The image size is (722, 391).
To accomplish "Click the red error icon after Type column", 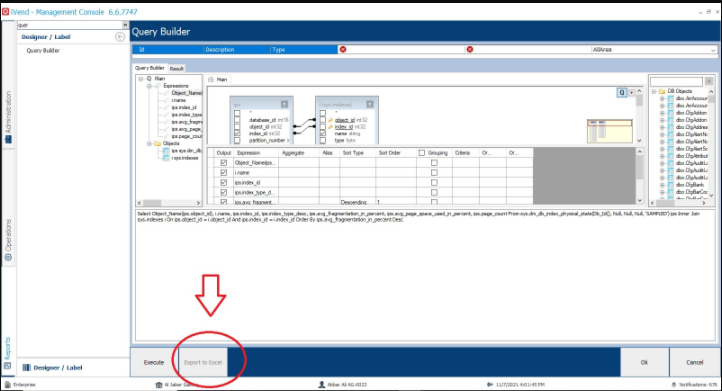I will pos(343,49).
